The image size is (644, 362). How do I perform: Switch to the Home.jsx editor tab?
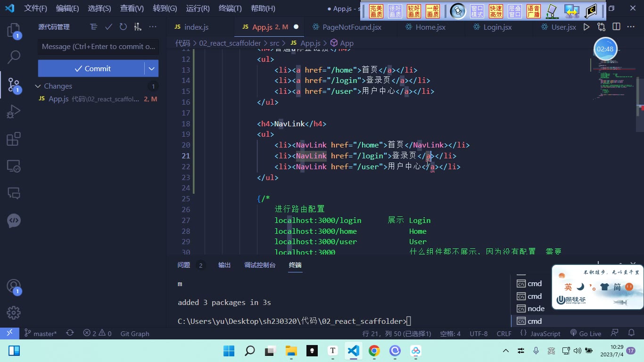tap(430, 27)
